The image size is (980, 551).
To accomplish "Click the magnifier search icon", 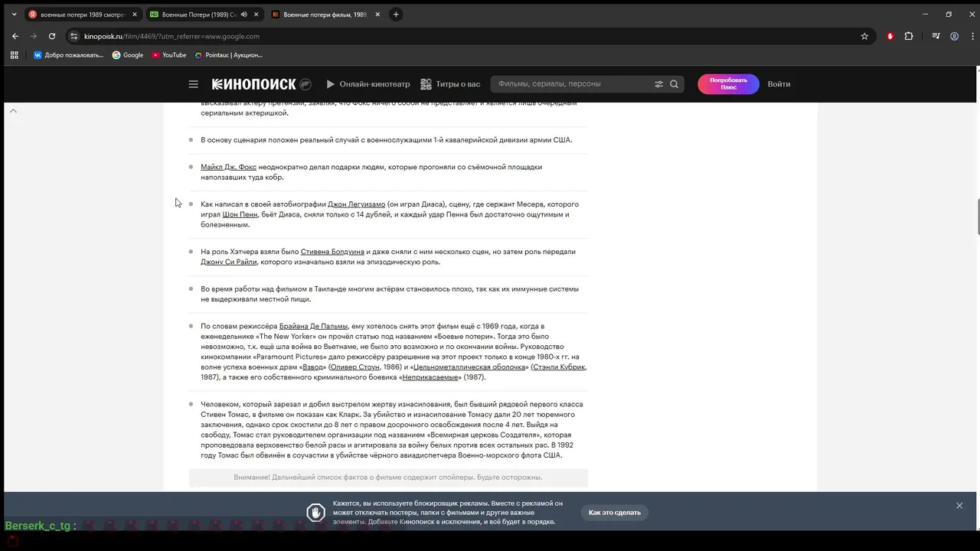I will click(x=675, y=84).
